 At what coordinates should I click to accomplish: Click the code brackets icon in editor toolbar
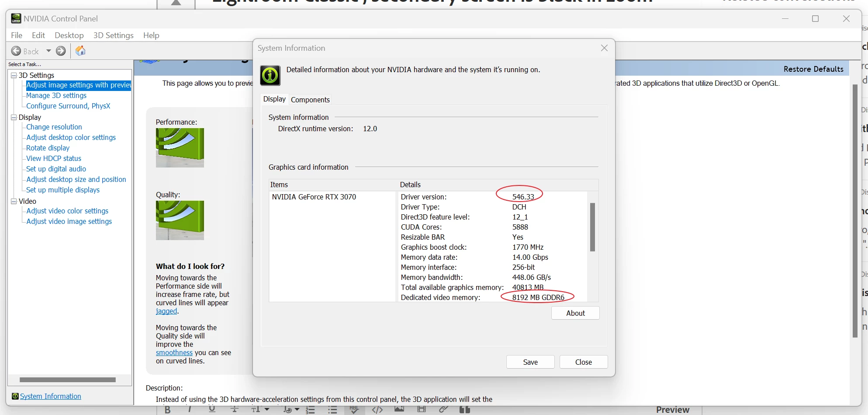[x=377, y=410]
